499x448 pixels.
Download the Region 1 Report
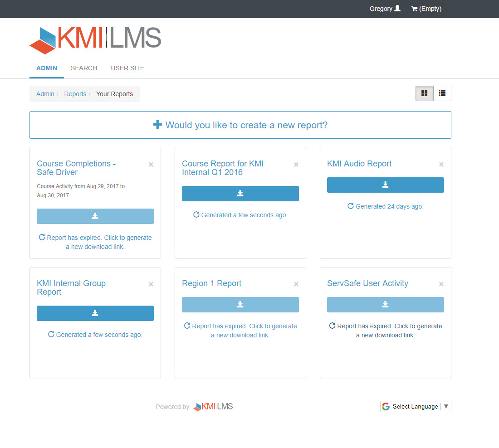pos(240,305)
